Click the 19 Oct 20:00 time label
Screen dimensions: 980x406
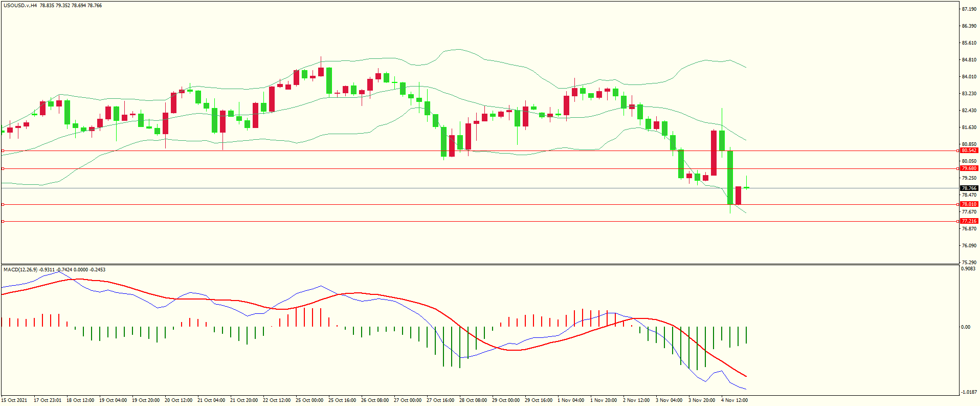coord(146,400)
